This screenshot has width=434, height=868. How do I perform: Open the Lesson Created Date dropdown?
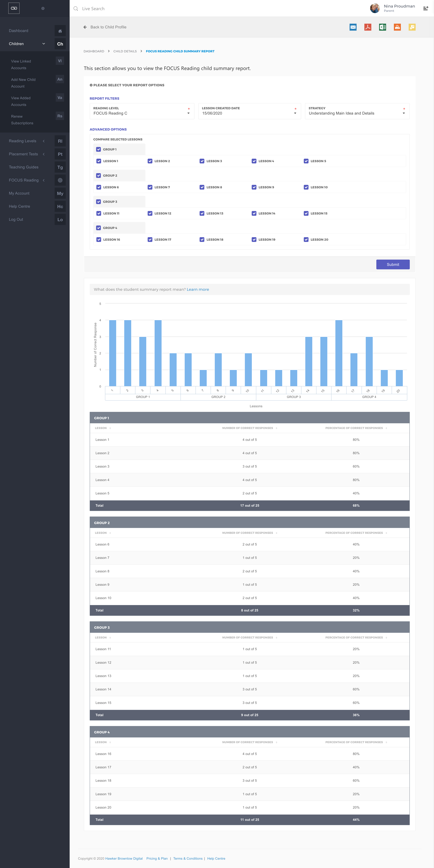[250, 111]
